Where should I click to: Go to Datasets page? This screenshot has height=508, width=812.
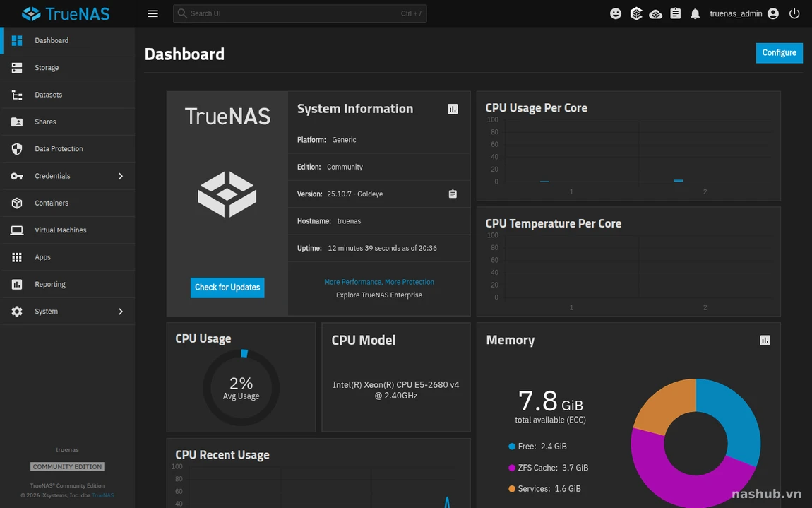(x=67, y=95)
